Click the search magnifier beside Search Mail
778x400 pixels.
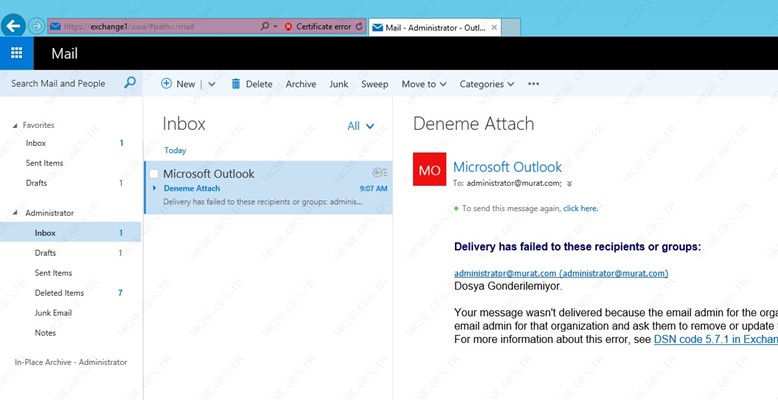pos(130,83)
